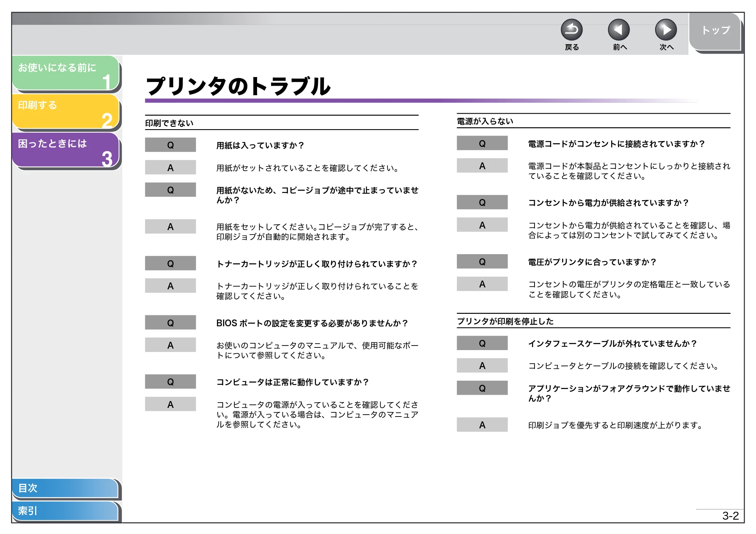This screenshot has width=756, height=534.
Task: Click answer コンピュータとケーブルの接続を確認してください。
Action: click(623, 366)
